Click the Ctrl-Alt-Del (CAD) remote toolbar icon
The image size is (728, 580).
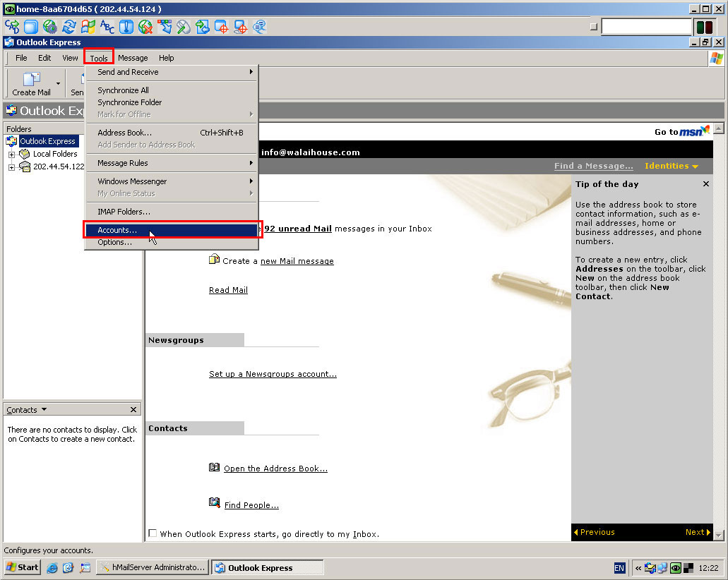[x=12, y=27]
